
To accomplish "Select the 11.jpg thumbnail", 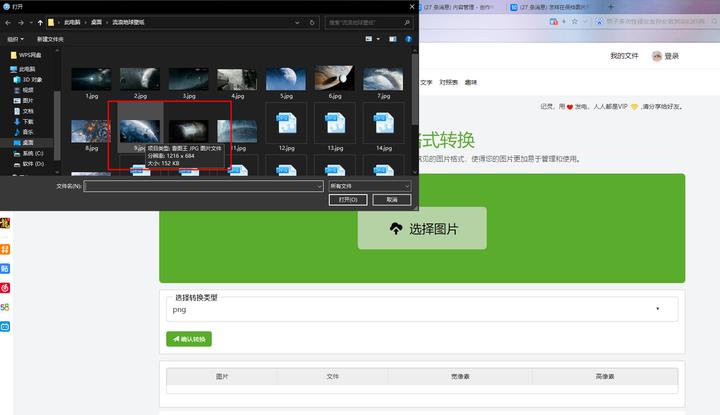I will pos(237,131).
